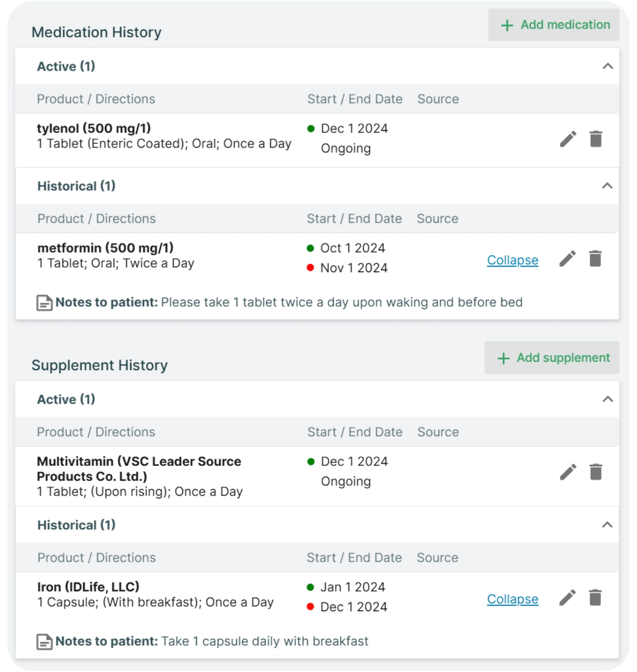
Task: Edit the metformin medication entry
Action: point(567,259)
